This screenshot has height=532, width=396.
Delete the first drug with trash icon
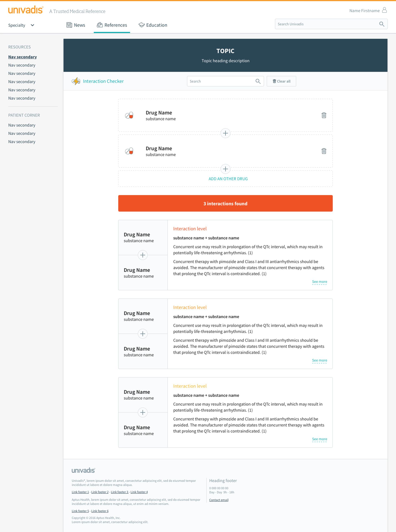(324, 115)
